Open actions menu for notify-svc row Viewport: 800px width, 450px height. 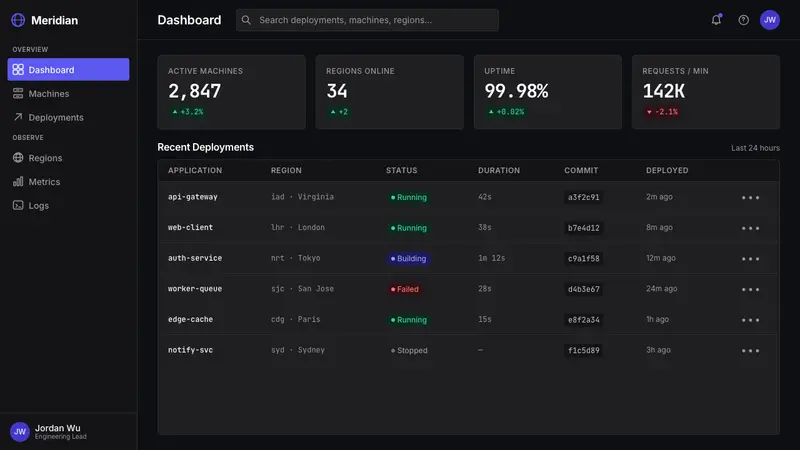[750, 351]
